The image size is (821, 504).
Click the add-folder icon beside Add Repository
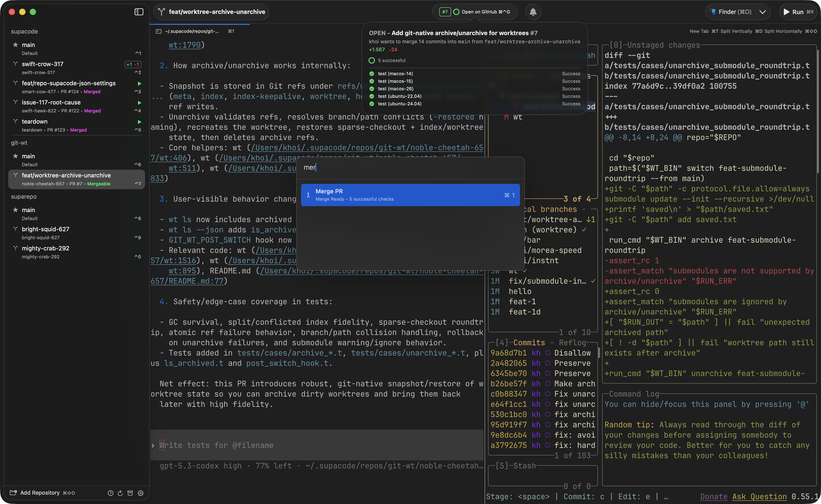[13, 493]
